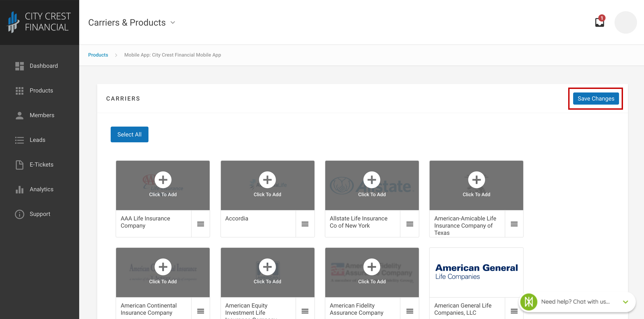Click the Select All button
The image size is (644, 319).
point(129,134)
